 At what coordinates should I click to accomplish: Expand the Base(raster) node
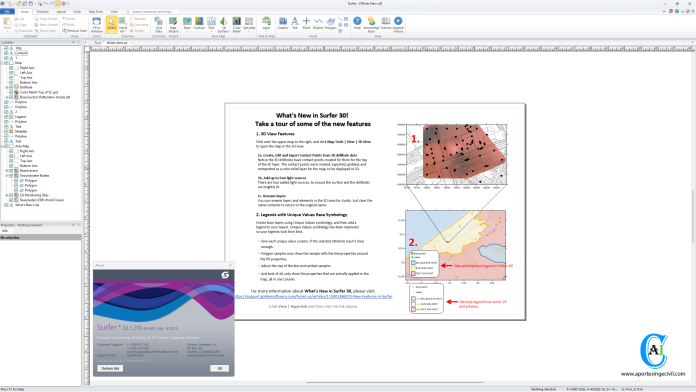coord(7,170)
